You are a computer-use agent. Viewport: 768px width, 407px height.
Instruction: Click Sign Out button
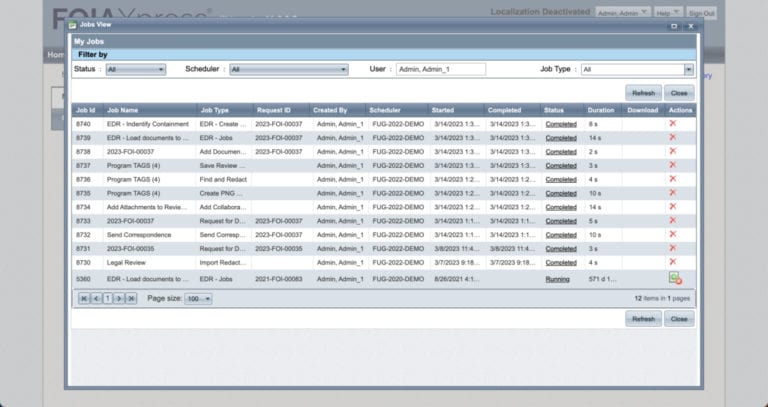702,13
